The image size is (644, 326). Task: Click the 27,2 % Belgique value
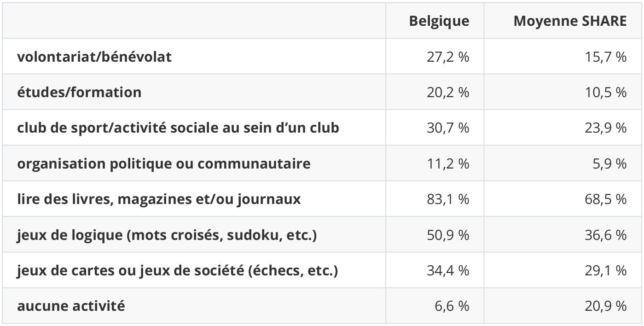(x=448, y=57)
